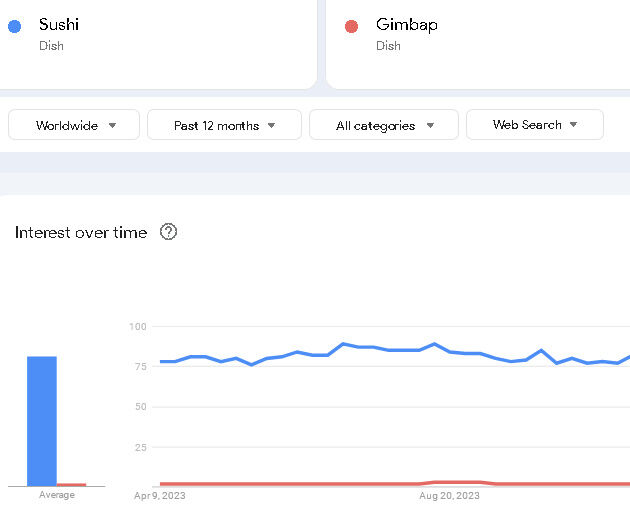Click the arrow beside Web Search
The width and height of the screenshot is (630, 509).
[574, 125]
